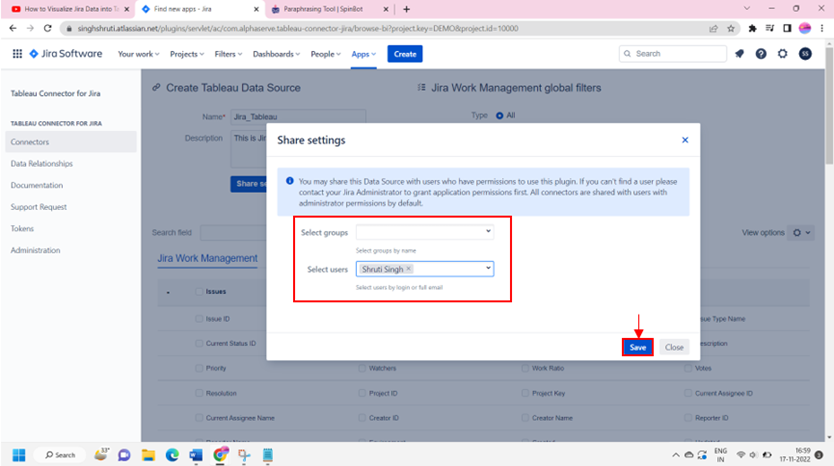
Task: Check the Issues checkbox
Action: 199,292
